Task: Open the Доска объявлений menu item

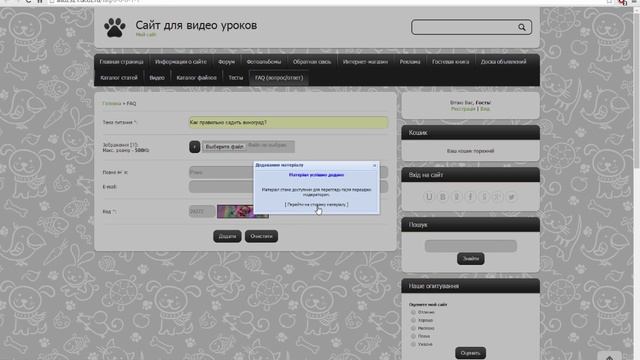Action: point(503,62)
